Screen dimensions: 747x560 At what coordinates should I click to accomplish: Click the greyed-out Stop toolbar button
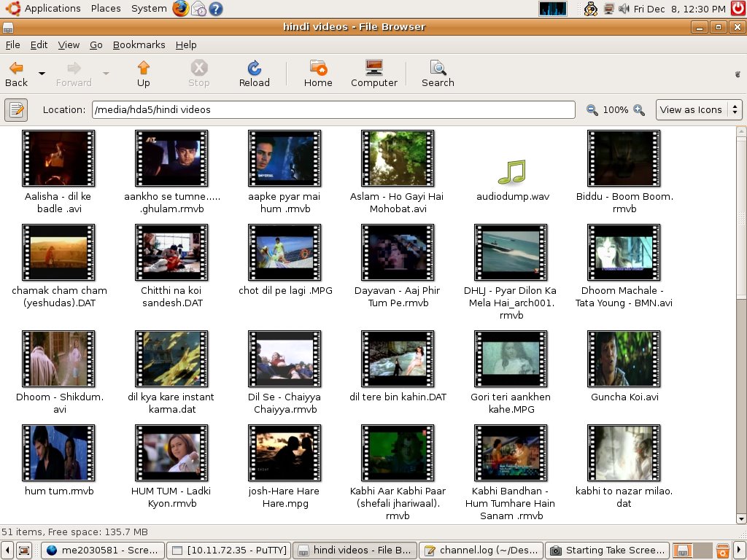click(x=198, y=74)
